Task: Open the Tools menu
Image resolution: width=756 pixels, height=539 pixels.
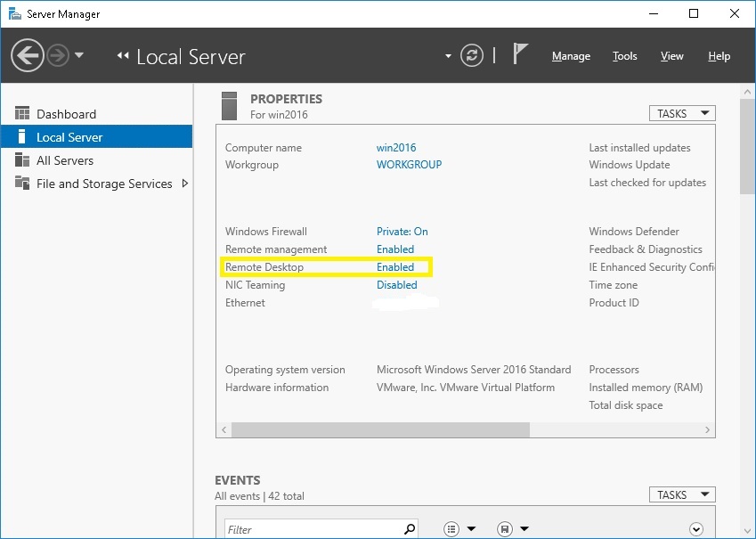Action: (625, 56)
